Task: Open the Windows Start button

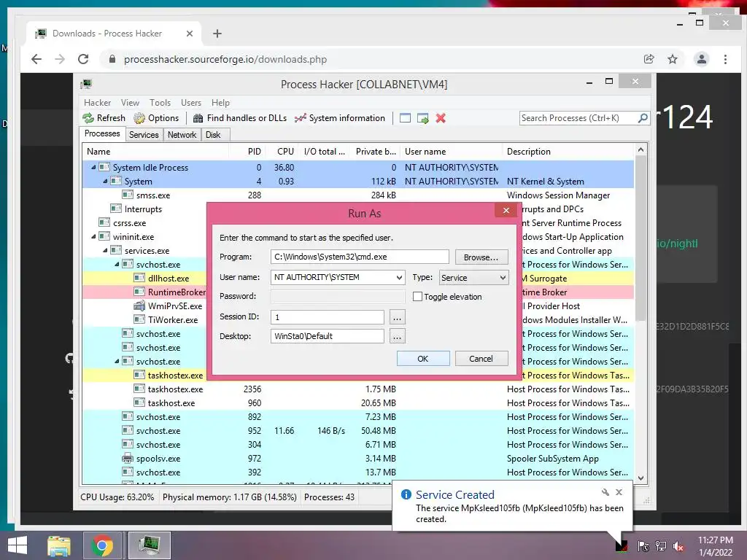Action: pos(18,545)
